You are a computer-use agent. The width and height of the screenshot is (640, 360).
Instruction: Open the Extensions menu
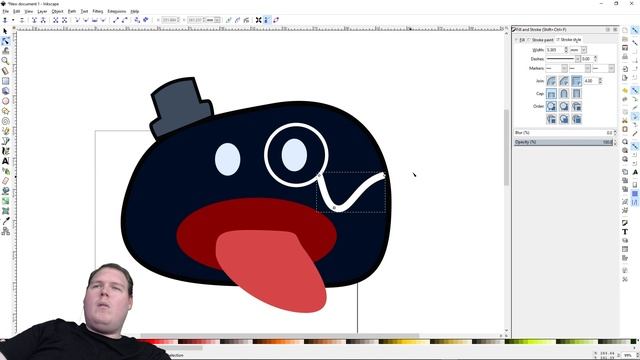pos(117,11)
